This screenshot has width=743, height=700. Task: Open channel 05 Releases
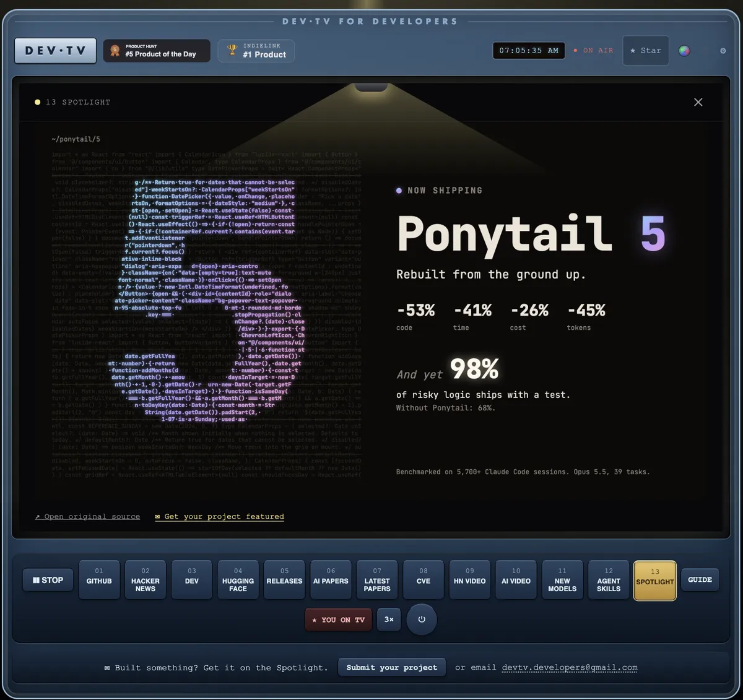tap(284, 580)
